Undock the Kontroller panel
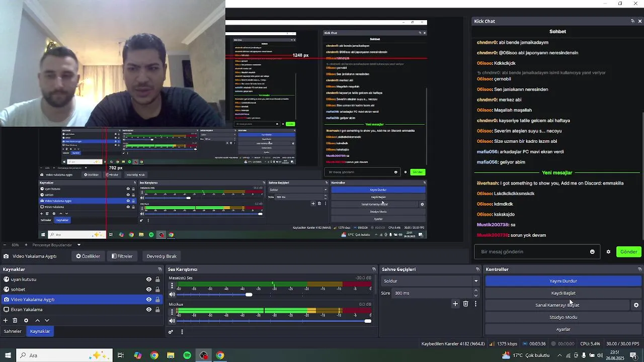 point(640,269)
